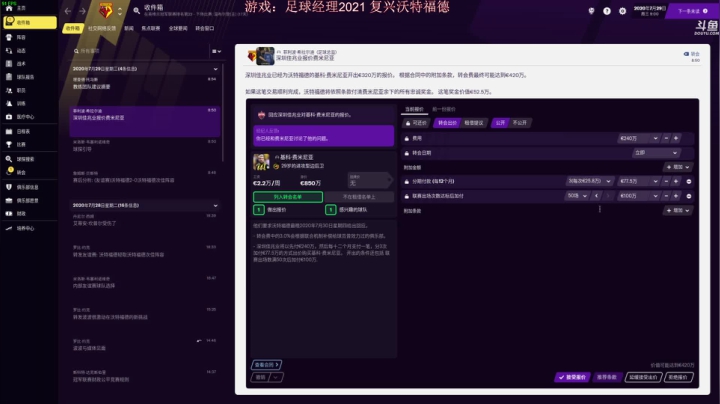Open the dropdown arrow beside the 撤销 button

click(276, 377)
